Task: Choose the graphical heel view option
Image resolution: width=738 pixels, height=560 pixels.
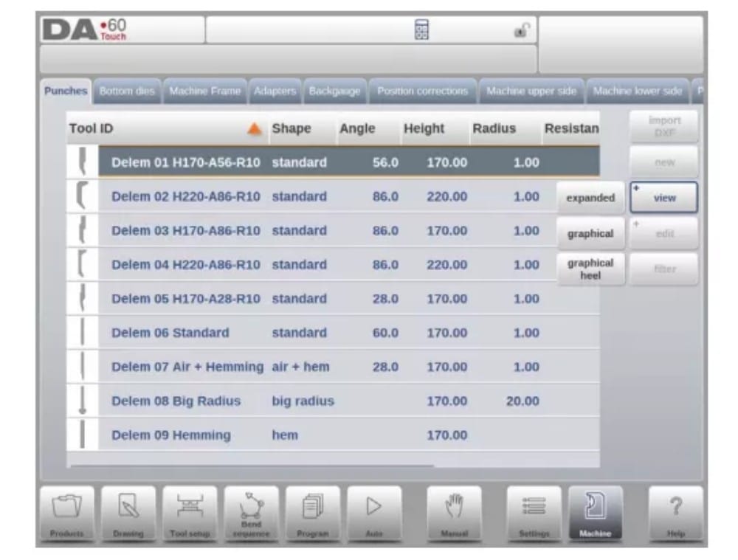Action: pyautogui.click(x=590, y=269)
